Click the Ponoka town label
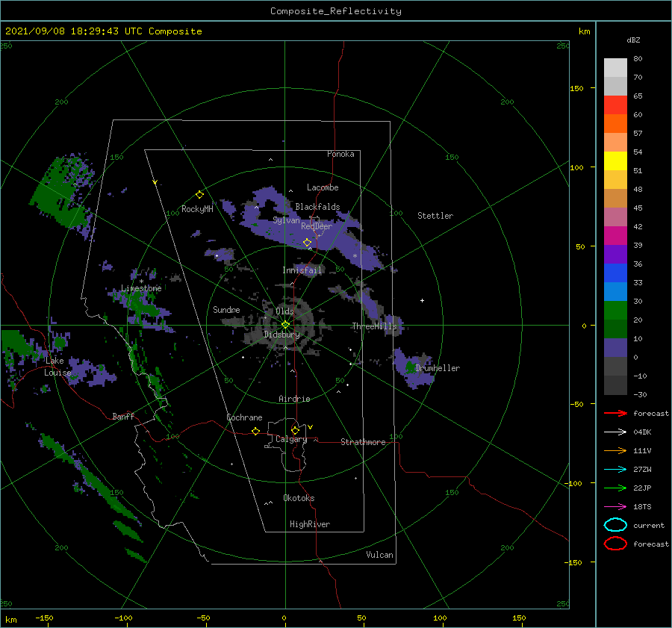Screen dimensions: 672x628 tap(340, 154)
